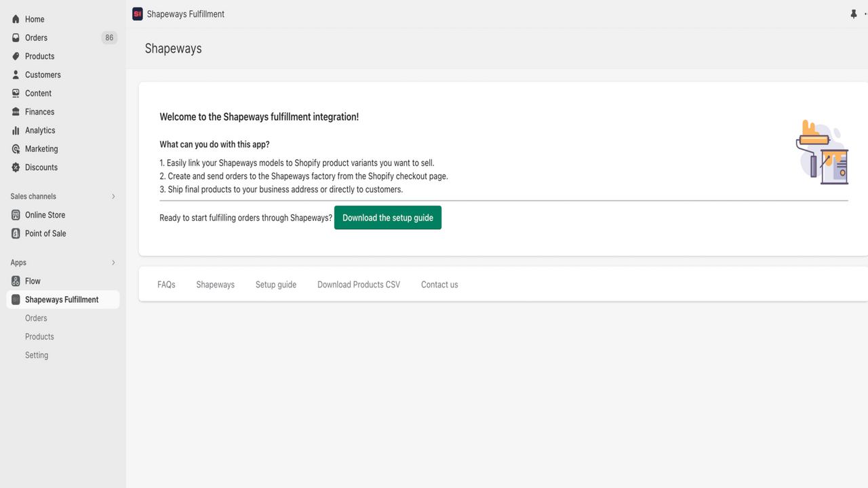The height and width of the screenshot is (488, 868).
Task: Collapse the Apps section
Action: click(113, 262)
